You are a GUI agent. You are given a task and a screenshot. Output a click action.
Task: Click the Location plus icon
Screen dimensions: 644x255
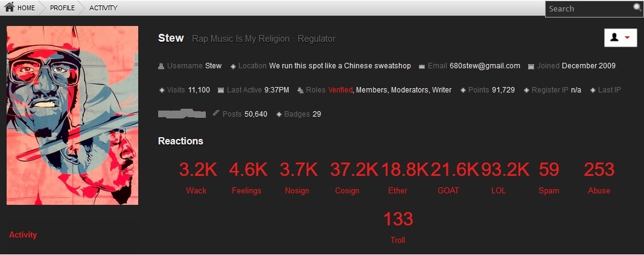pos(234,66)
